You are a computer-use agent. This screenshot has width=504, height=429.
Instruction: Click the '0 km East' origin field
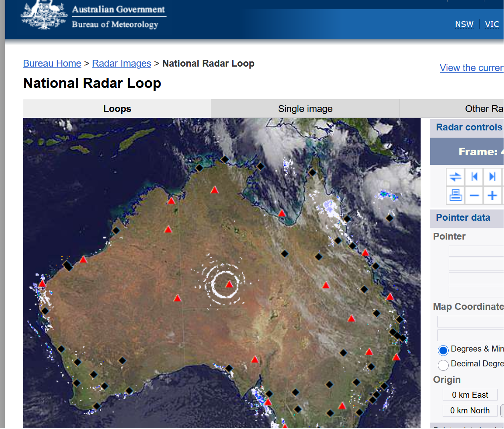pos(470,395)
